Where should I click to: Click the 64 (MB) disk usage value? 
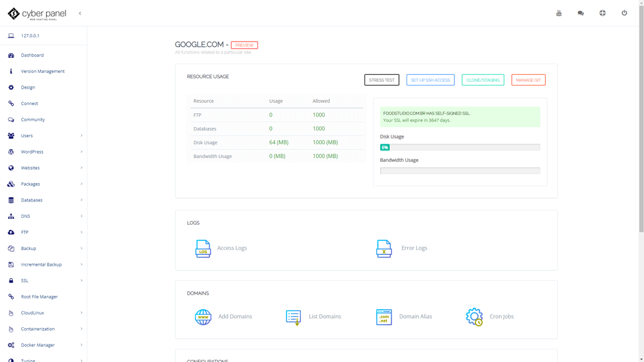coord(279,142)
